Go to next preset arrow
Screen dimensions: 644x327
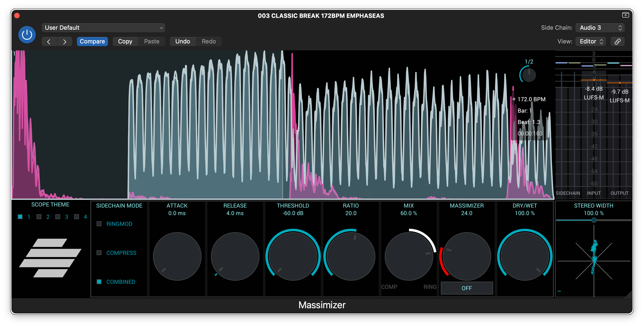coord(65,41)
